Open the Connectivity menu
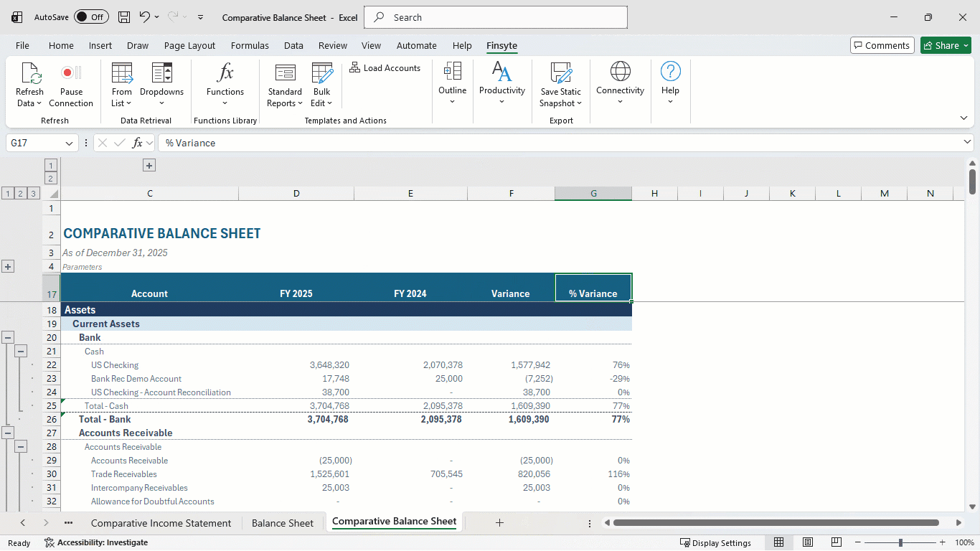The height and width of the screenshot is (551, 980). click(x=621, y=84)
